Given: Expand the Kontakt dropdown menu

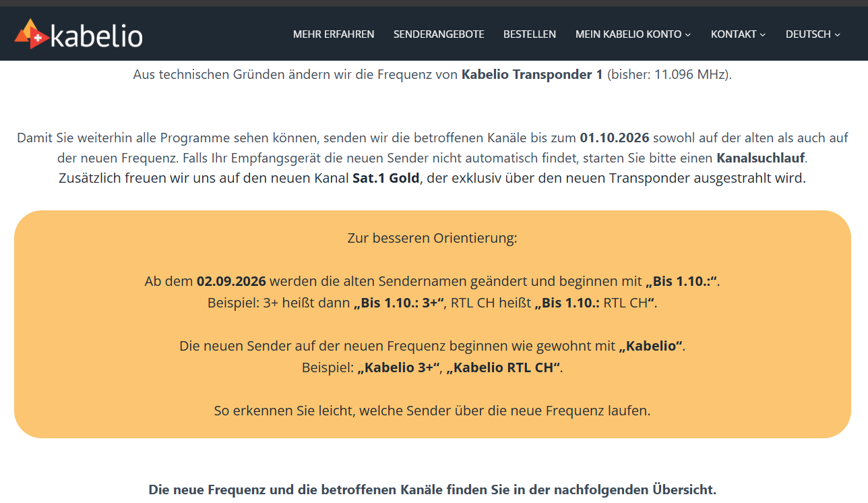Looking at the screenshot, I should tap(739, 34).
